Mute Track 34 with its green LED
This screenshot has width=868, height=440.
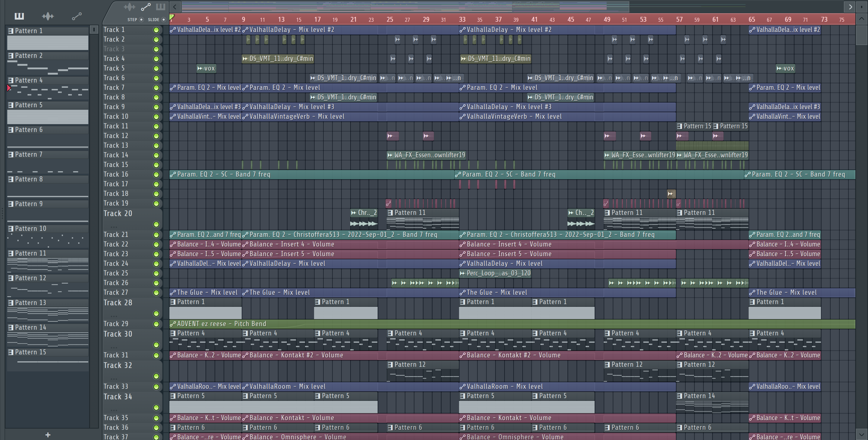point(156,408)
